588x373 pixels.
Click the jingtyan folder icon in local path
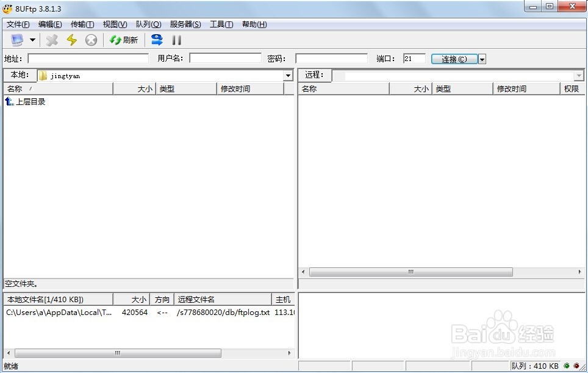coord(41,75)
